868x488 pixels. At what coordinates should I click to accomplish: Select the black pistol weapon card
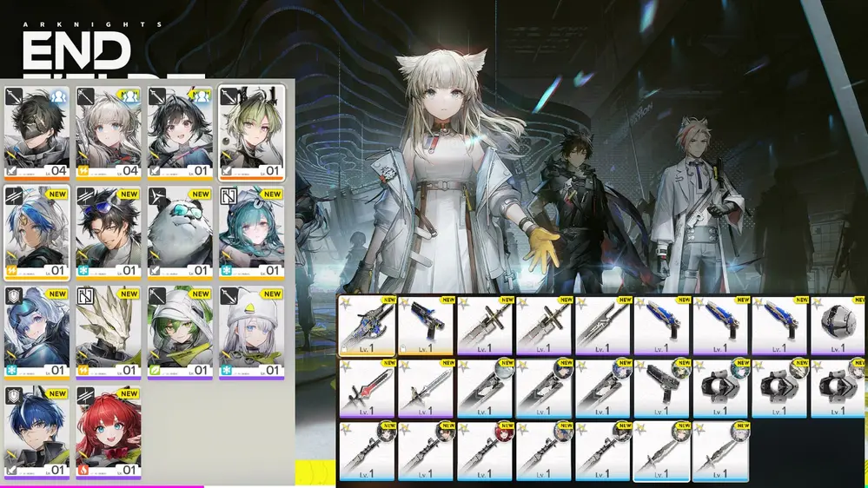(661, 386)
